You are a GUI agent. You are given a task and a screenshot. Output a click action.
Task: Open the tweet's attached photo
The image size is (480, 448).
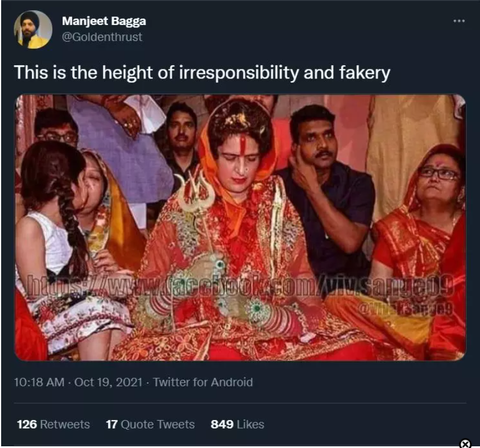pos(239,227)
